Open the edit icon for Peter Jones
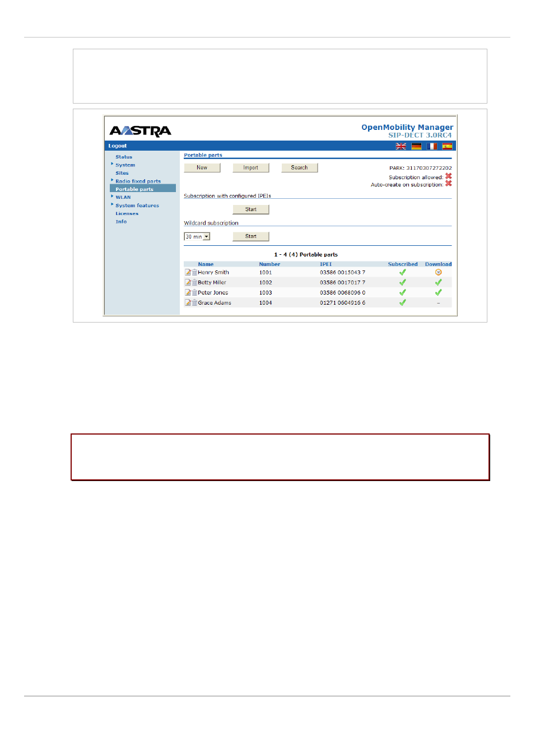 188,293
